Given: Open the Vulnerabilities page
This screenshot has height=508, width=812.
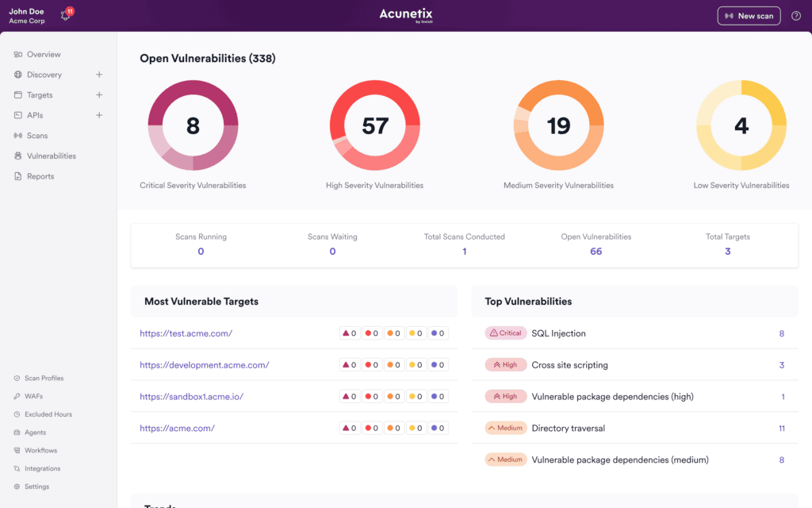Looking at the screenshot, I should pyautogui.click(x=52, y=156).
